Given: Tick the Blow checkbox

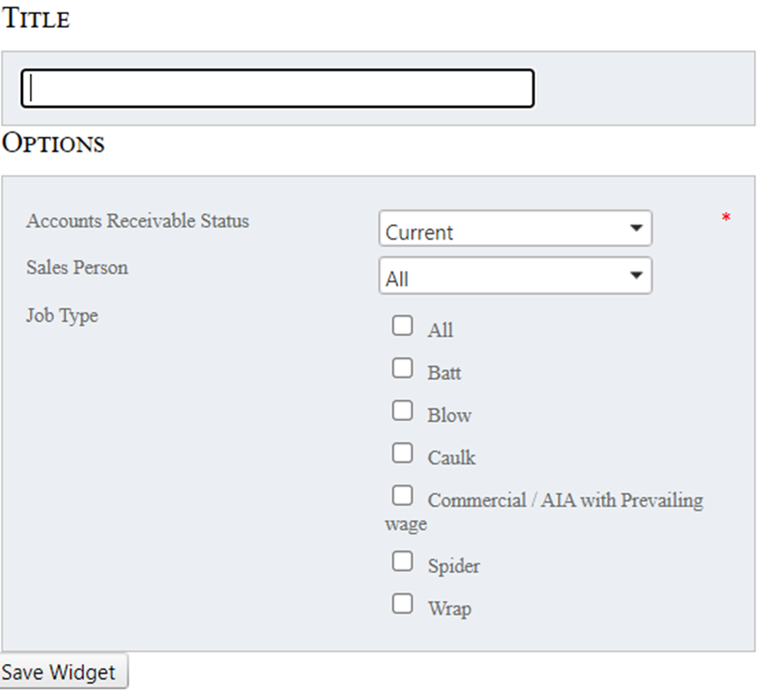Looking at the screenshot, I should [x=403, y=411].
